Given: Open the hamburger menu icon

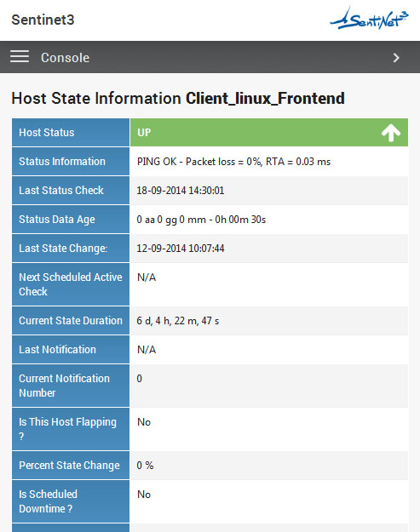Looking at the screenshot, I should coord(20,56).
